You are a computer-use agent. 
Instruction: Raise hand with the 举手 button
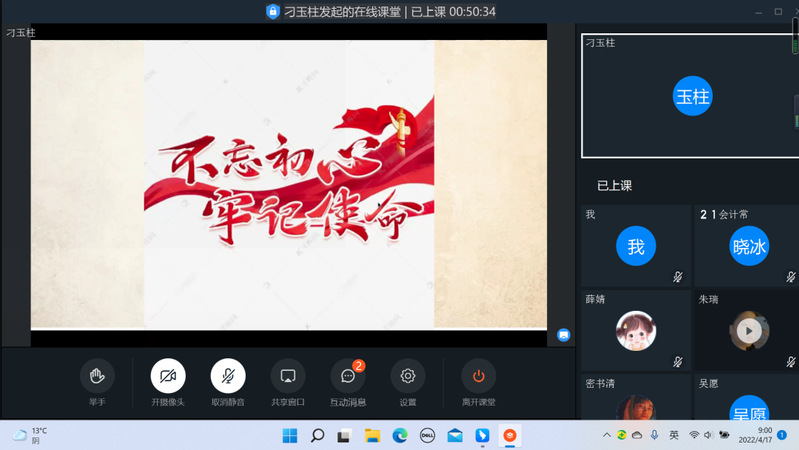point(97,376)
